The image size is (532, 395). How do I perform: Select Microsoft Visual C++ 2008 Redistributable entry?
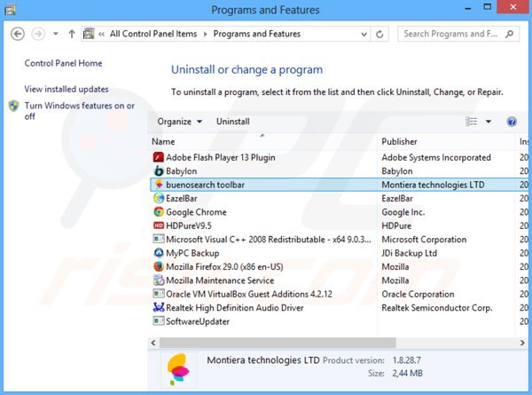pos(269,240)
